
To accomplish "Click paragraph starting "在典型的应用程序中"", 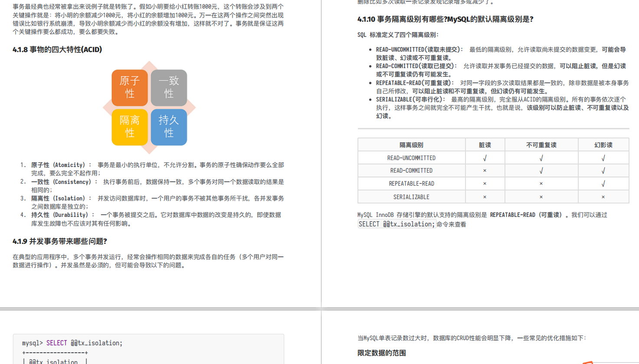I will (148, 261).
